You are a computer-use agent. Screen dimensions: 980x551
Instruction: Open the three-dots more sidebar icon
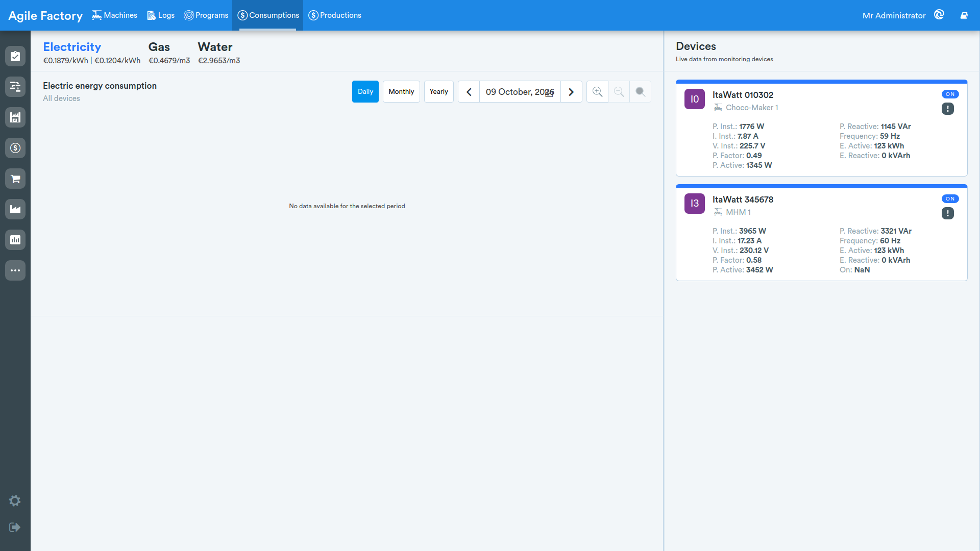tap(15, 270)
